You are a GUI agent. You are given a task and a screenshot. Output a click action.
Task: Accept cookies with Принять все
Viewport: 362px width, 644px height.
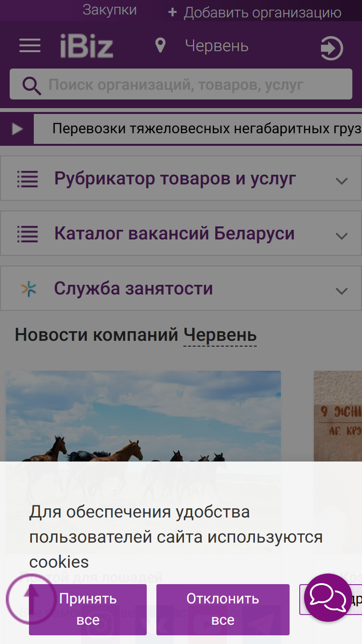click(x=88, y=609)
